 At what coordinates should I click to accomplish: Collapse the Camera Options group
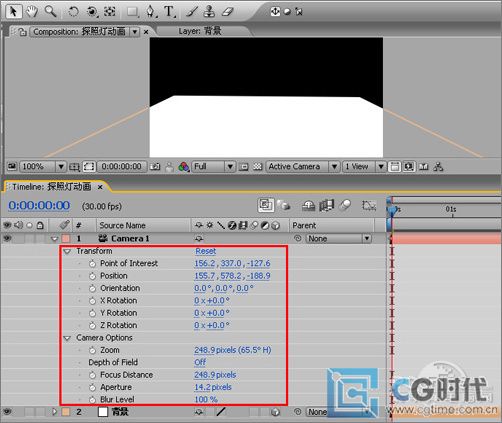tap(67, 338)
